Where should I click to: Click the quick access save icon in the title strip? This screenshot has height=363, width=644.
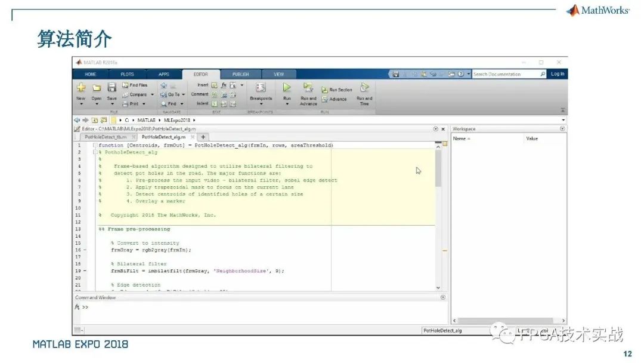(x=395, y=75)
